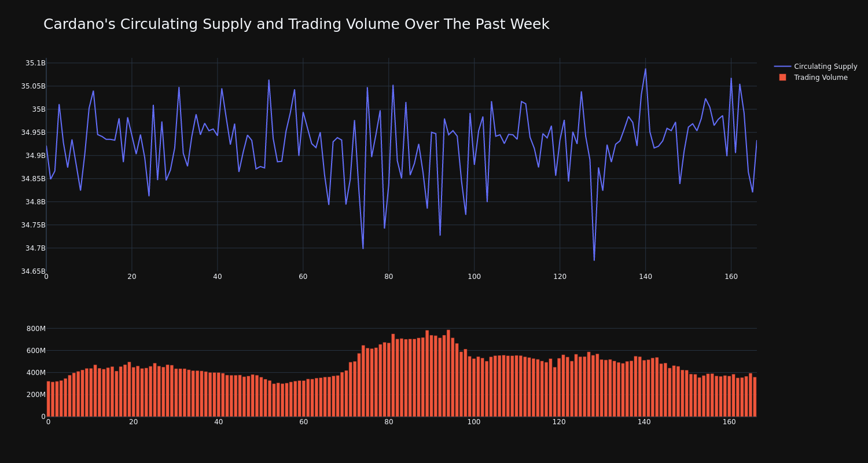This screenshot has width=868, height=463.
Task: Click x-axis tick 120 under volume chart
Action: pos(559,422)
